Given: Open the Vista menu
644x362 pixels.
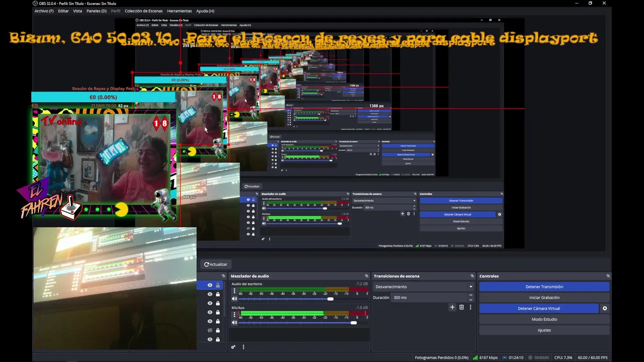Looking at the screenshot, I should pyautogui.click(x=77, y=11).
